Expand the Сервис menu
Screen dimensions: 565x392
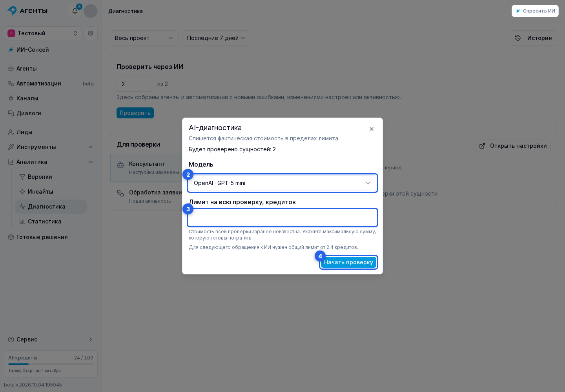pos(51,339)
